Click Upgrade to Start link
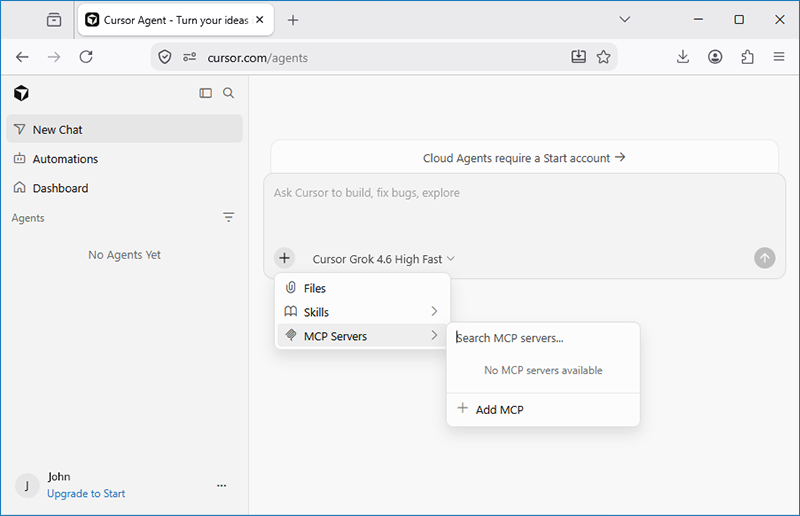 (x=86, y=494)
